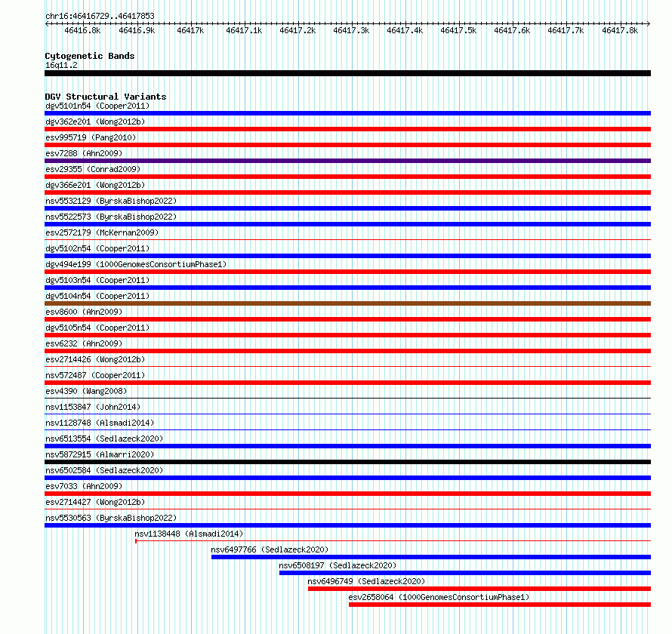
Task: Open esv29355 (Conrad2009) variant details
Action: (x=93, y=169)
